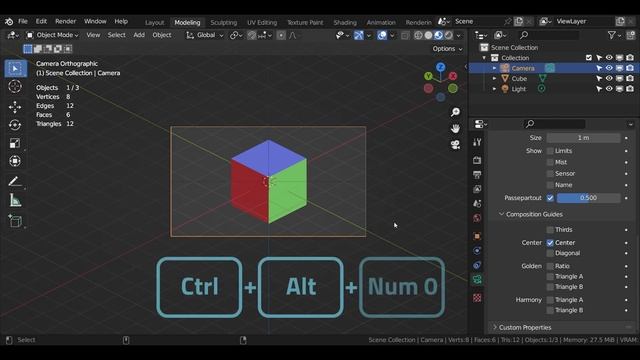Uncheck the Passepartout checkbox
640x360 pixels.
coord(550,198)
